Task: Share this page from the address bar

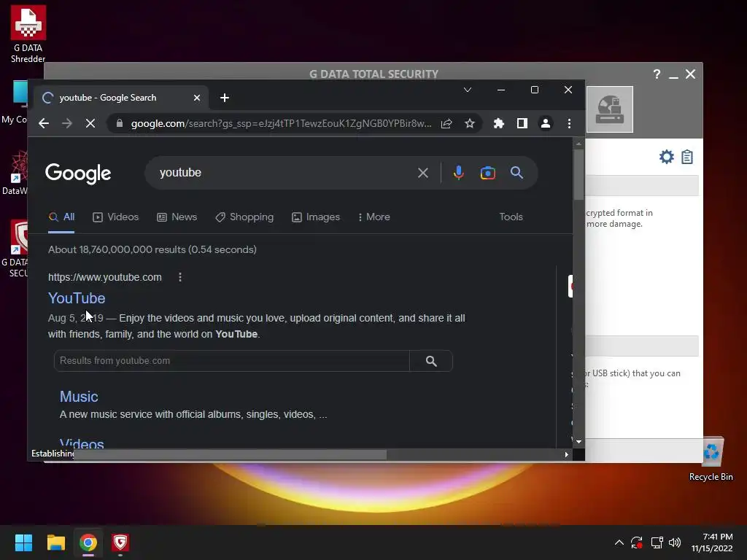Action: (x=446, y=124)
